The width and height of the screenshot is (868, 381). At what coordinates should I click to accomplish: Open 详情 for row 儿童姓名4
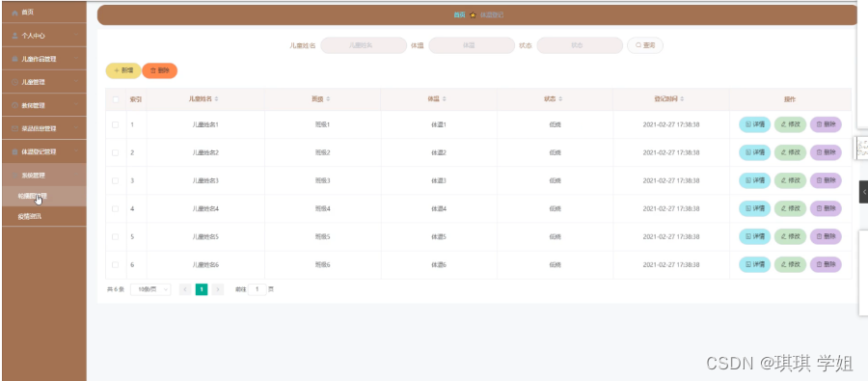(754, 208)
